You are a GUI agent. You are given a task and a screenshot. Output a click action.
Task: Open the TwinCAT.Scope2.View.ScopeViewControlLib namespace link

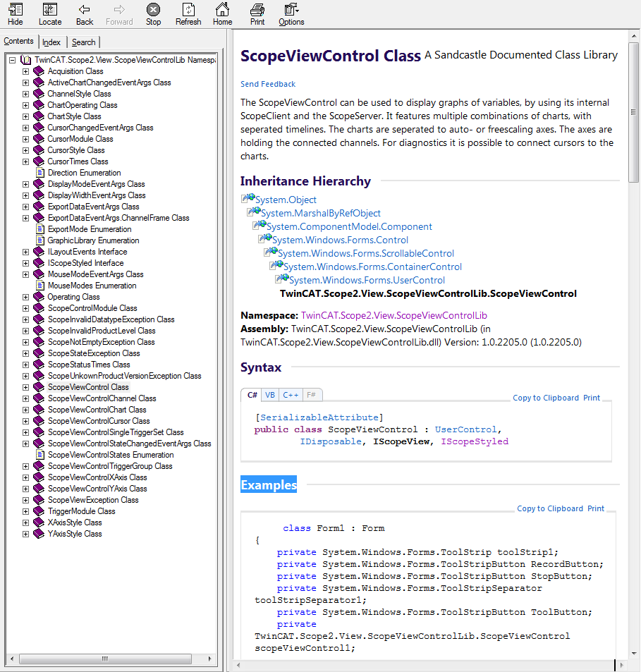[393, 315]
